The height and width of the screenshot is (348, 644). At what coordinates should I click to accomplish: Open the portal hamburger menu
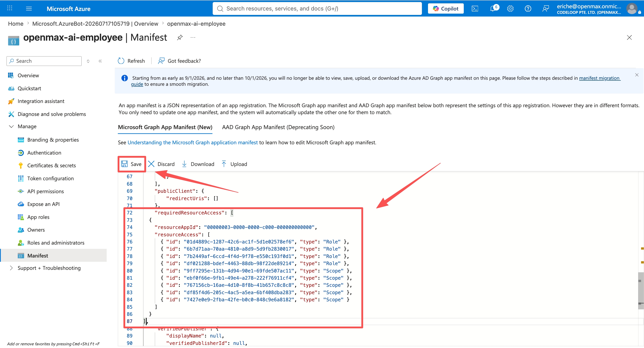pyautogui.click(x=29, y=8)
